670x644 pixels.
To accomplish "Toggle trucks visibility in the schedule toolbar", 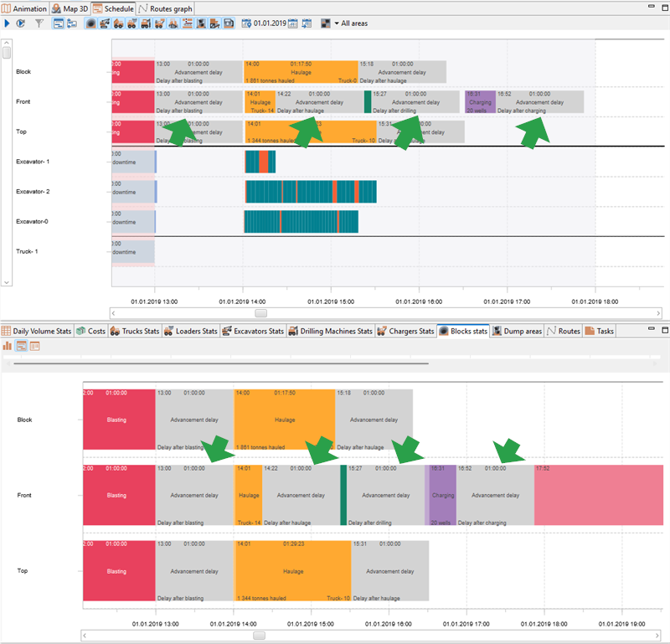I will point(118,23).
